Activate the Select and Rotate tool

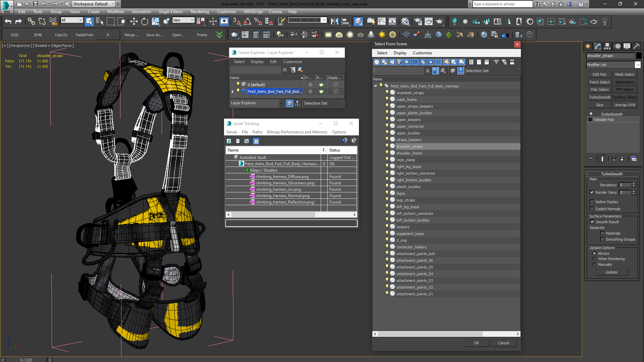tap(145, 21)
